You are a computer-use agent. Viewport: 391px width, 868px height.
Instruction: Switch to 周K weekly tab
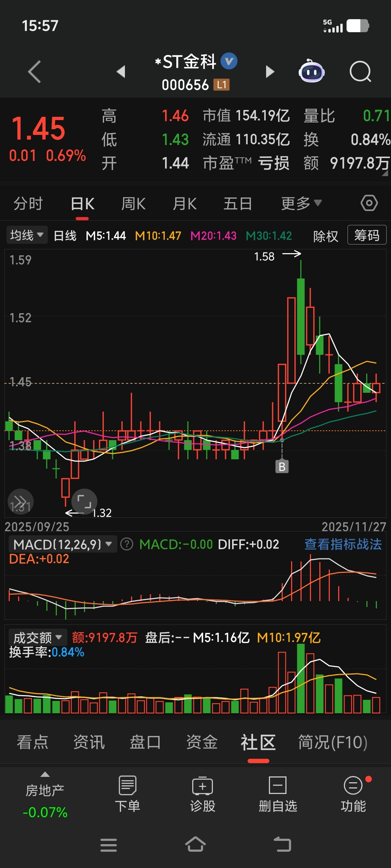click(134, 203)
